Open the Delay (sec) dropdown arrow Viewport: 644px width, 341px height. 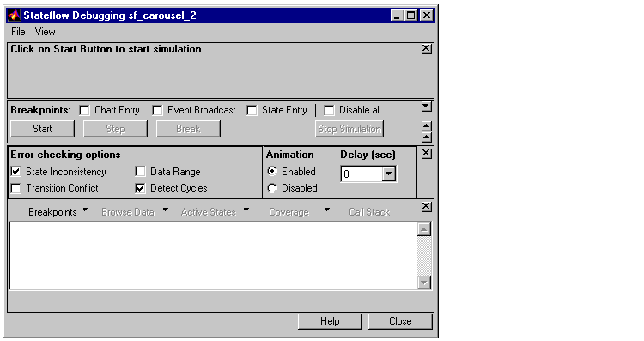point(388,174)
